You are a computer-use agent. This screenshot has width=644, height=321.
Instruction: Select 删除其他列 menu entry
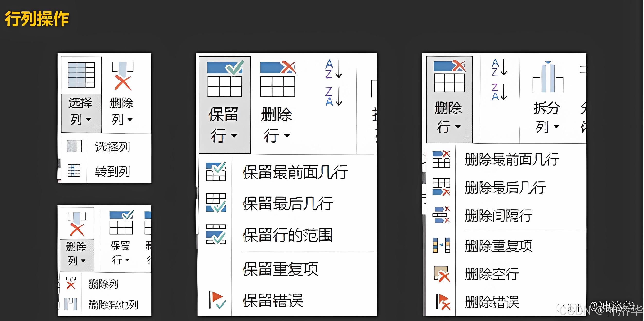113,304
